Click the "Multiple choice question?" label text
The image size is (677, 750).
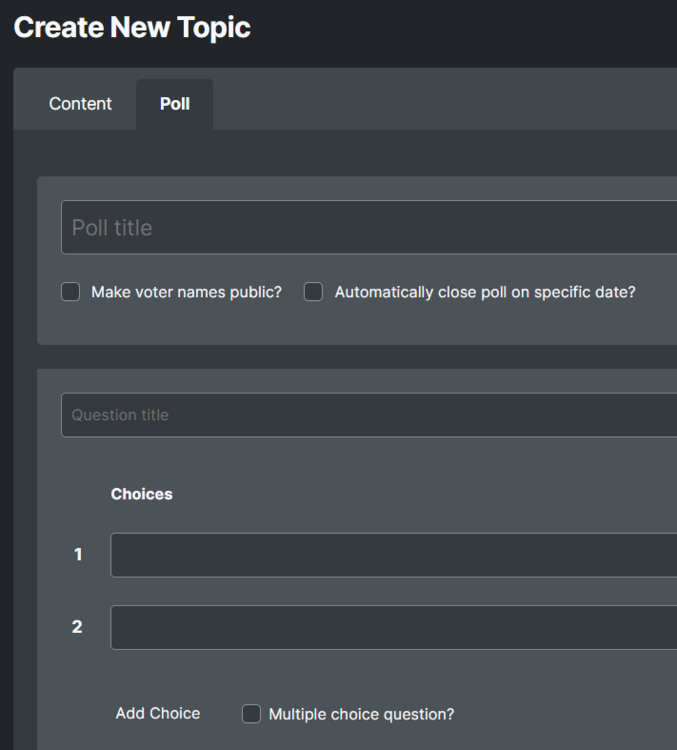361,714
